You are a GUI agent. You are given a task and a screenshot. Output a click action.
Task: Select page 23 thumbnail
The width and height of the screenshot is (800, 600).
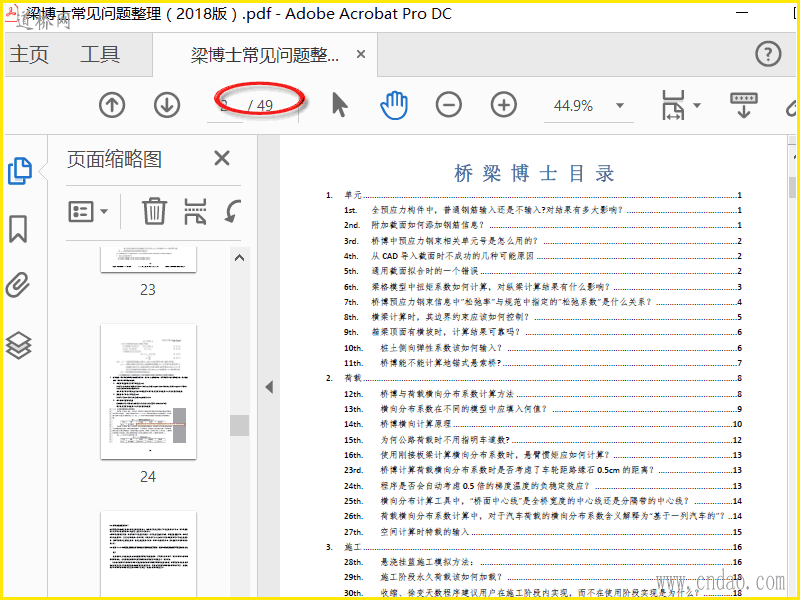click(x=148, y=260)
